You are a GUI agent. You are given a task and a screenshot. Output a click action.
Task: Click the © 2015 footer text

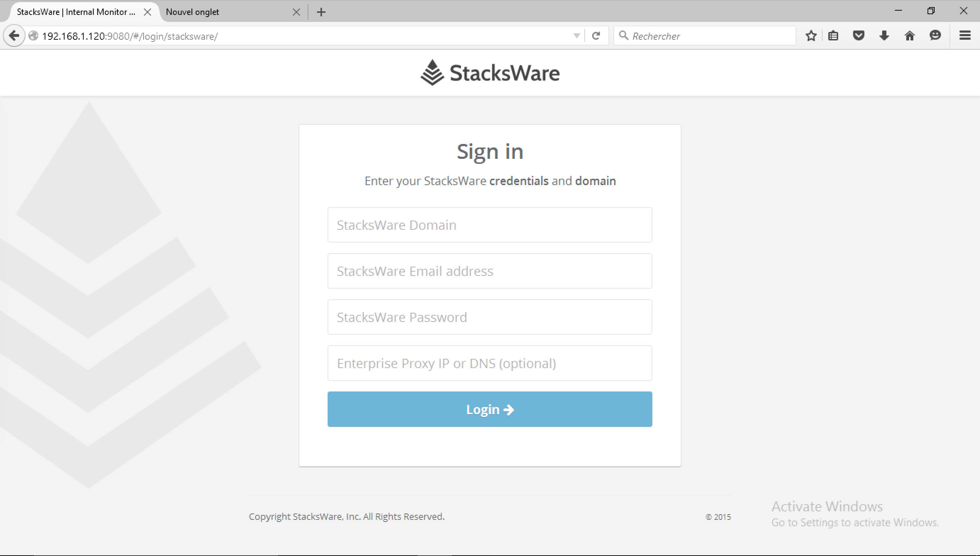(x=718, y=517)
